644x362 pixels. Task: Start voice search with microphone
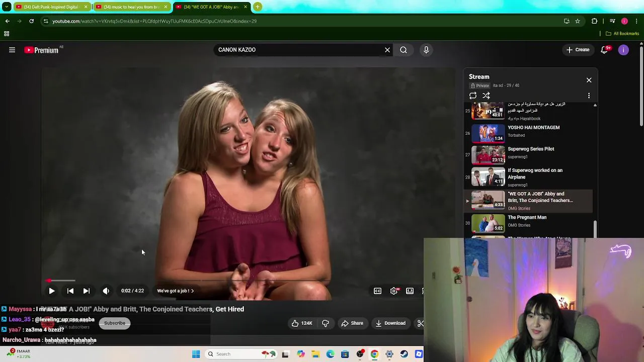tap(426, 50)
